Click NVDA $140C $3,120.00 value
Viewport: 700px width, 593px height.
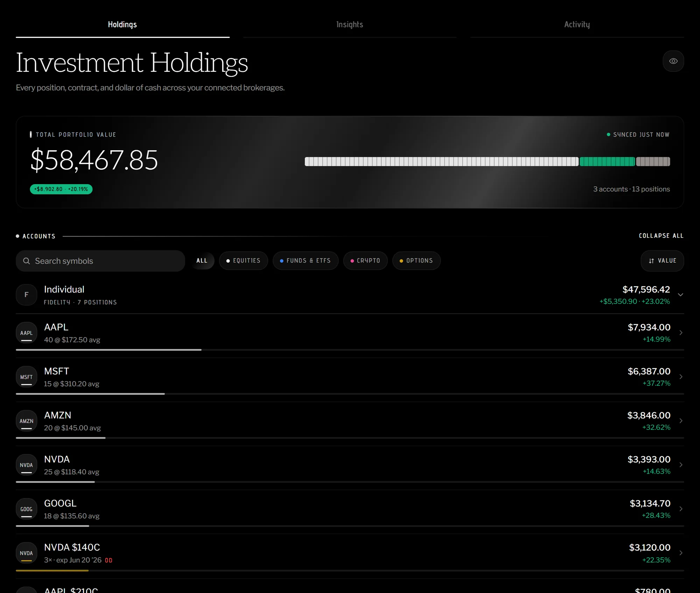pyautogui.click(x=650, y=547)
